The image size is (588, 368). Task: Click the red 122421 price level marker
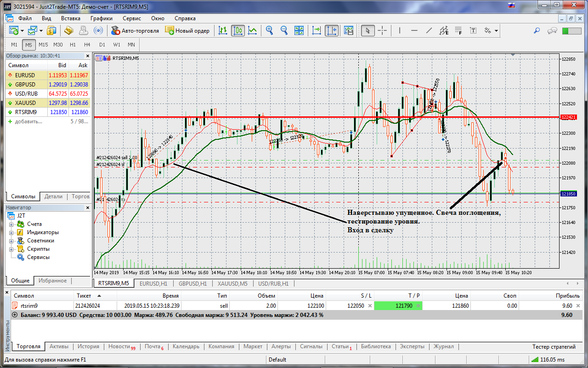pyautogui.click(x=568, y=117)
